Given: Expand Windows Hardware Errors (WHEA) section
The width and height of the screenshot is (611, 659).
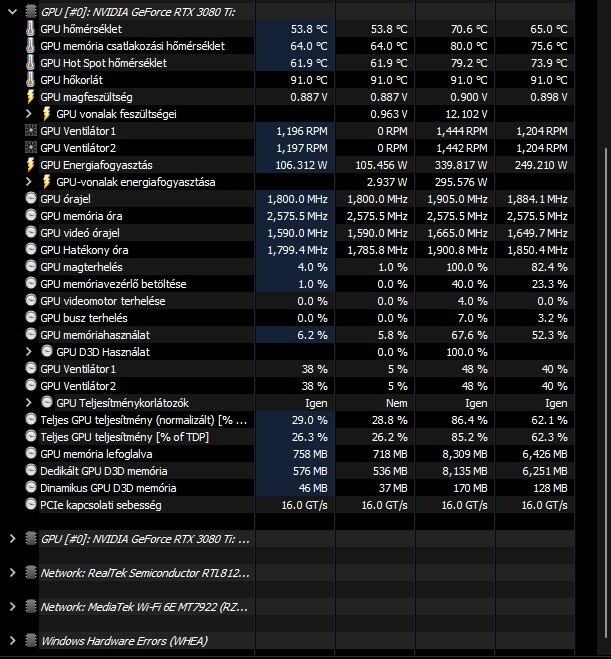Looking at the screenshot, I should tap(13, 641).
